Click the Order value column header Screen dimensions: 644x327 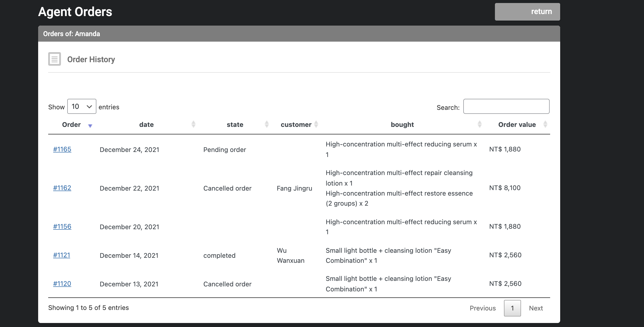tap(517, 125)
